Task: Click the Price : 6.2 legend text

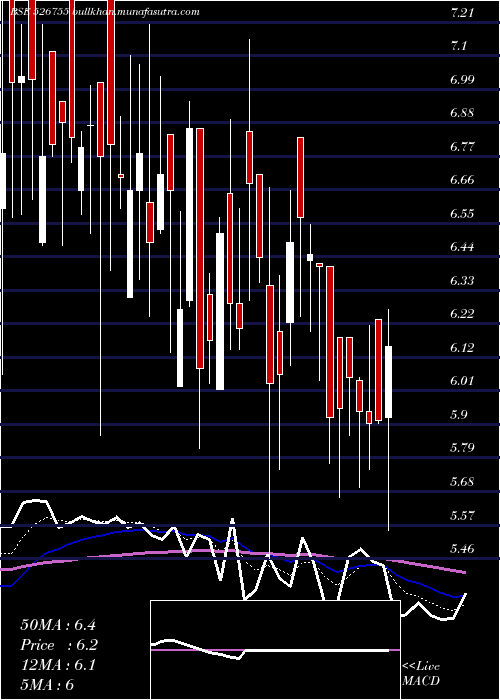Action: point(59,645)
